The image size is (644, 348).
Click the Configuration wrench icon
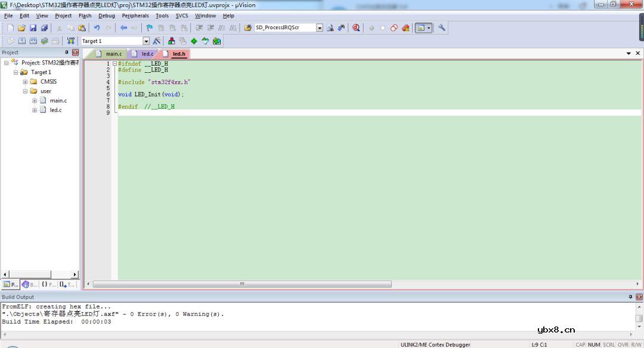coord(442,28)
